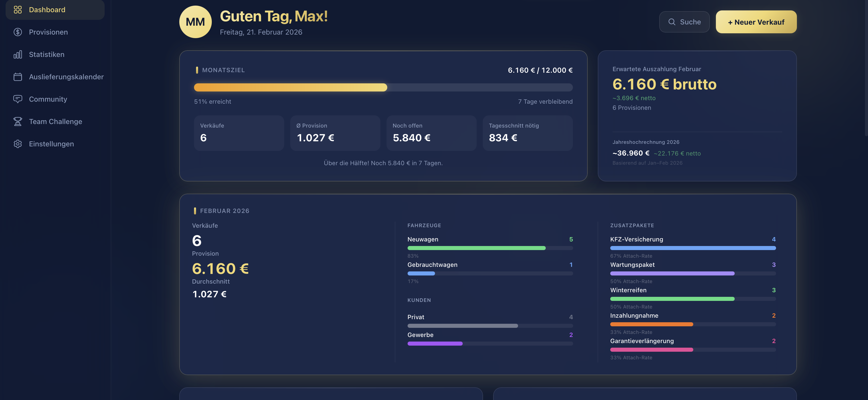
Task: Click the Provisionen dollar icon
Action: pyautogui.click(x=18, y=32)
